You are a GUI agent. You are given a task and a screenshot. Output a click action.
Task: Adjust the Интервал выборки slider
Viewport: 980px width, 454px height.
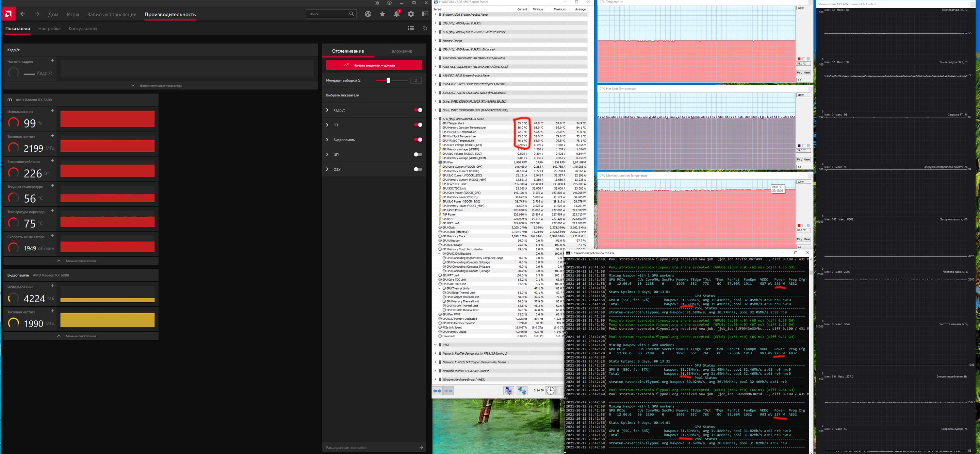388,80
